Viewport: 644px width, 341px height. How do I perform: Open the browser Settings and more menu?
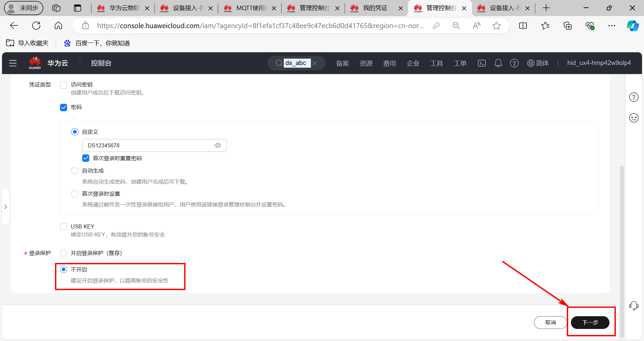tap(612, 25)
